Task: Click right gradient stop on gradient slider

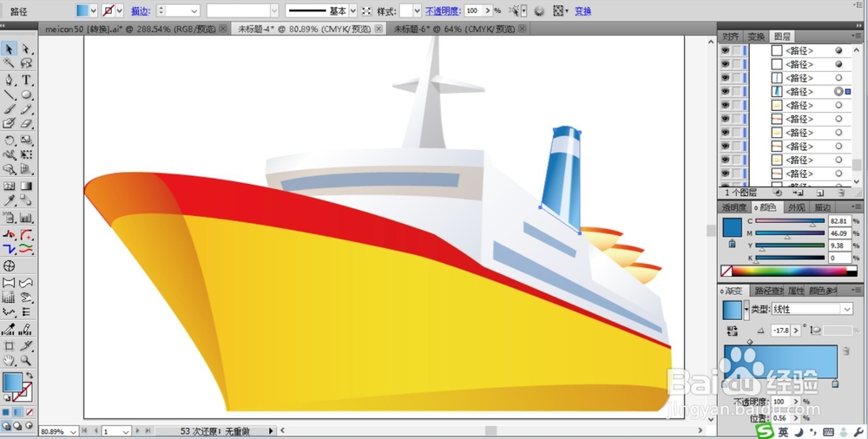Action: (x=835, y=383)
